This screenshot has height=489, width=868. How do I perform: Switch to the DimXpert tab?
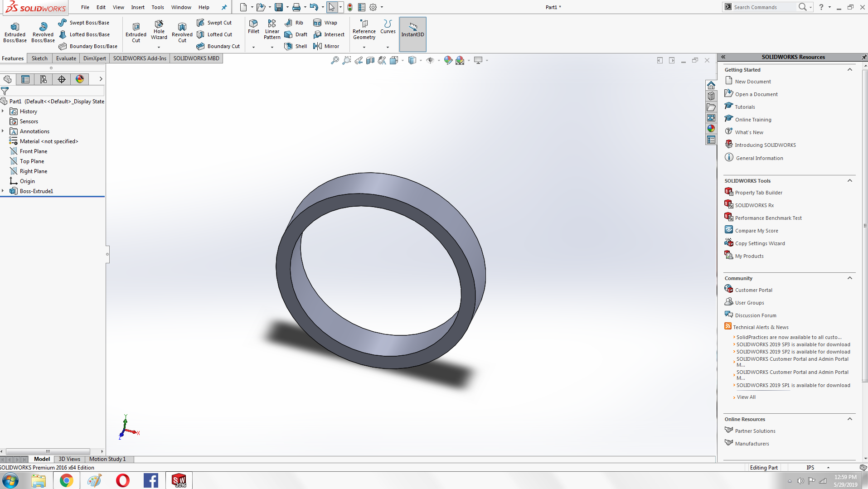point(95,58)
